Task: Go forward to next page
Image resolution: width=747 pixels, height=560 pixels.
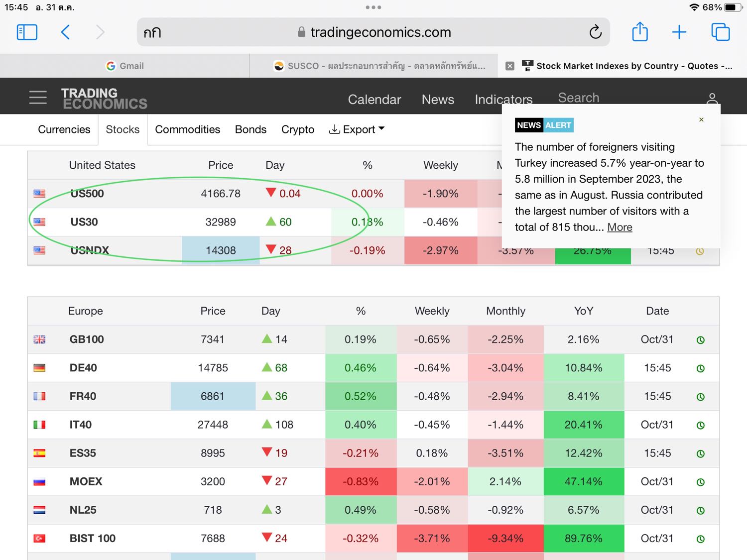Action: [100, 32]
